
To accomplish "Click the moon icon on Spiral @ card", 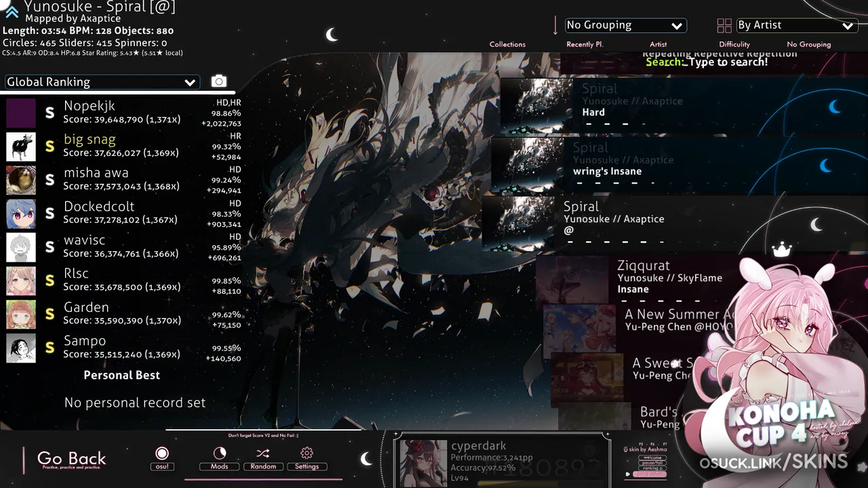I will [816, 224].
